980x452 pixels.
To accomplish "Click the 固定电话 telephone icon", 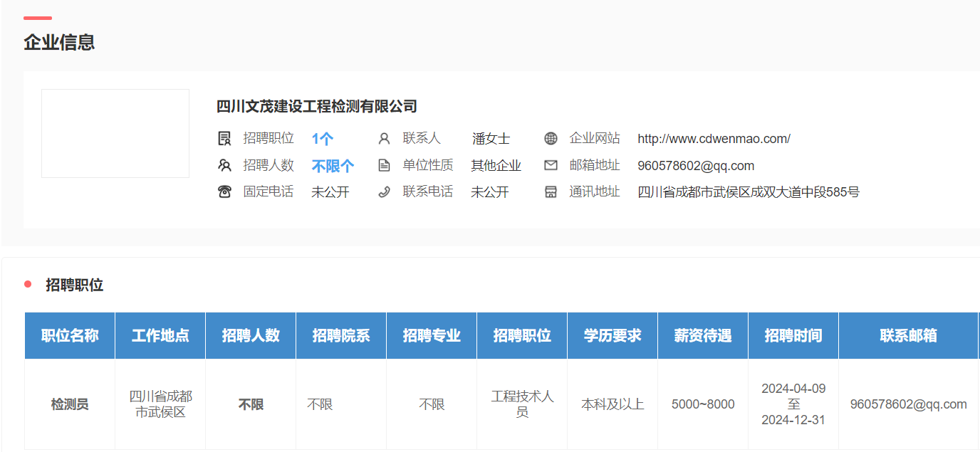I will 224,191.
